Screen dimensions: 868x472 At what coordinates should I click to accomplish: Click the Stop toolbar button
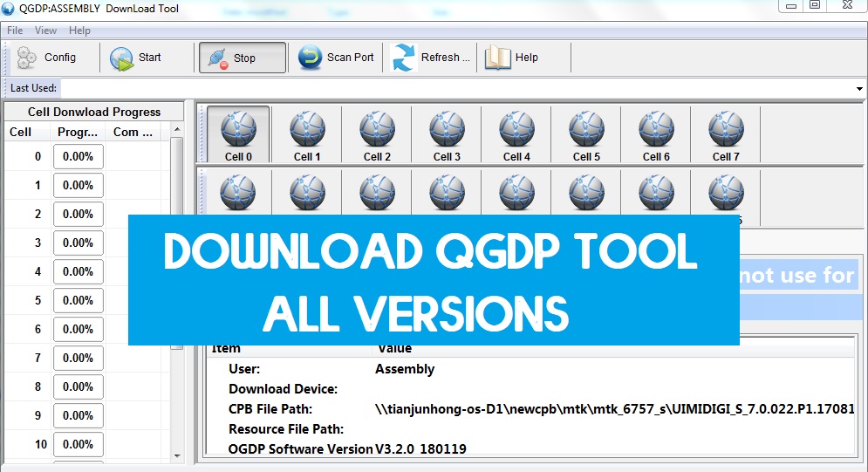coord(243,58)
